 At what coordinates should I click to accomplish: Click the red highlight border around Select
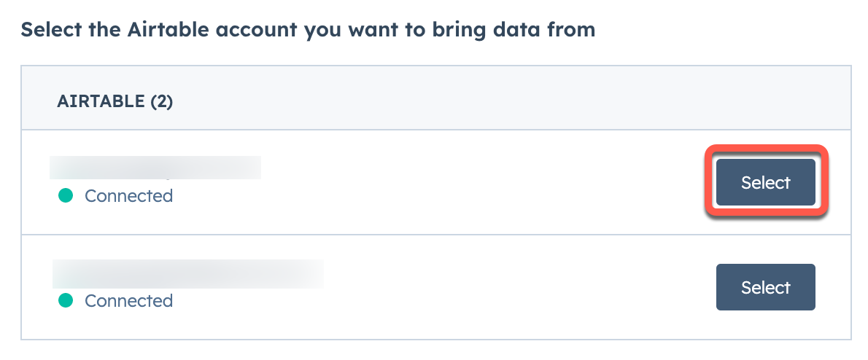[766, 148]
